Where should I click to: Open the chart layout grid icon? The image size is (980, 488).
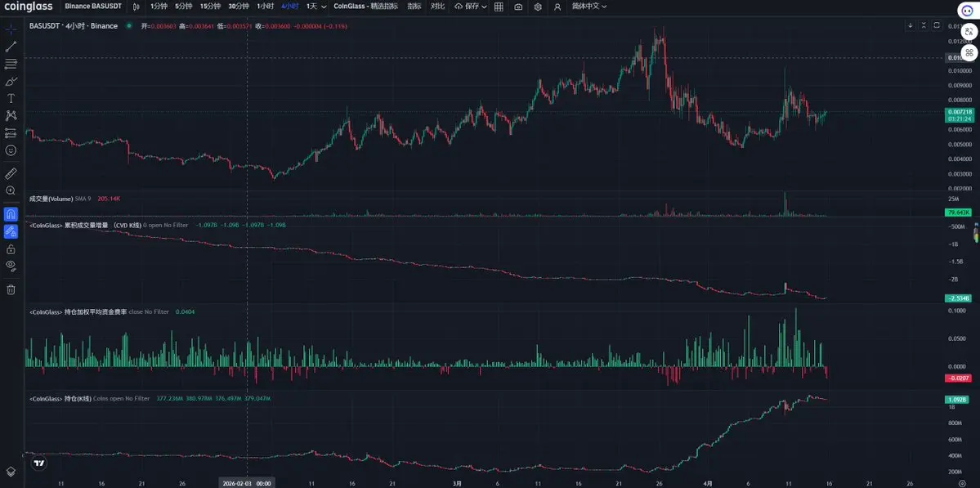pos(499,7)
